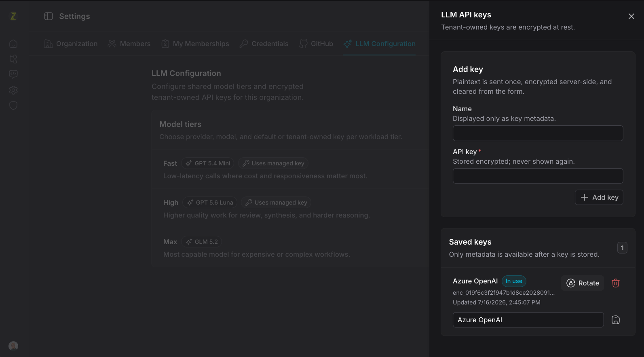This screenshot has width=644, height=357.
Task: Delete the Azure OpenAI saved key
Action: [615, 283]
